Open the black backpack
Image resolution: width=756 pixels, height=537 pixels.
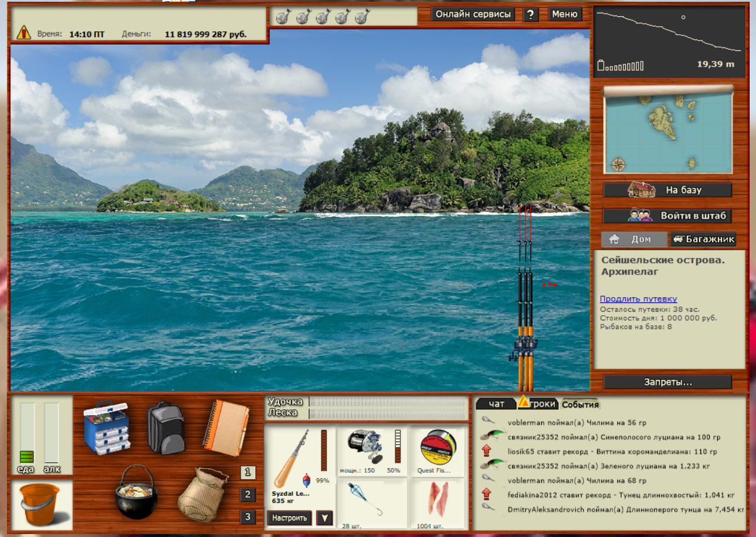pyautogui.click(x=166, y=428)
